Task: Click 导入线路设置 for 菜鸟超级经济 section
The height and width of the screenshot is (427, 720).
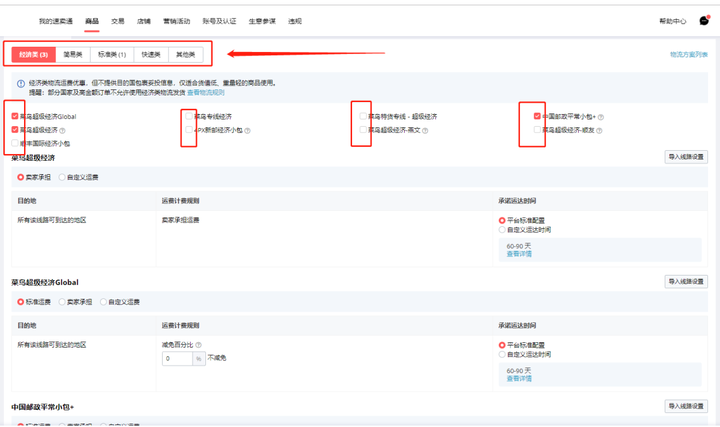Action: click(x=686, y=157)
